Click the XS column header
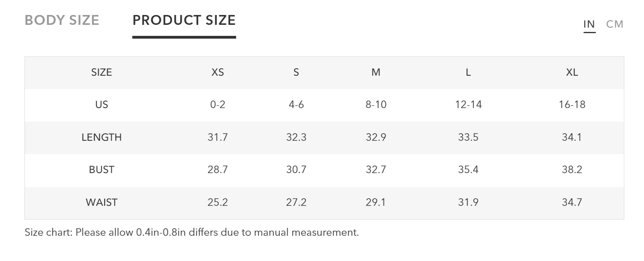Image resolution: width=644 pixels, height=261 pixels. pyautogui.click(x=218, y=73)
